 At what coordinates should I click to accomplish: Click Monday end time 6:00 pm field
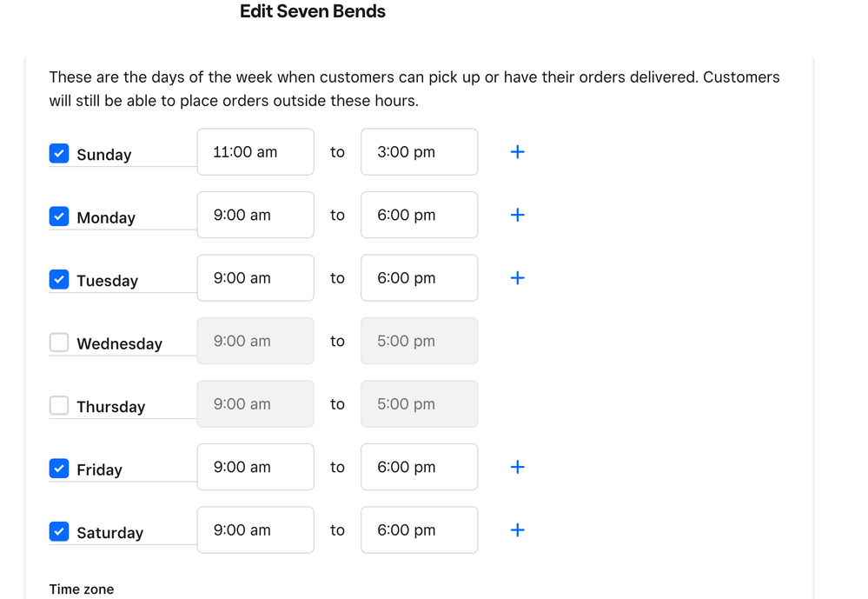click(x=419, y=215)
